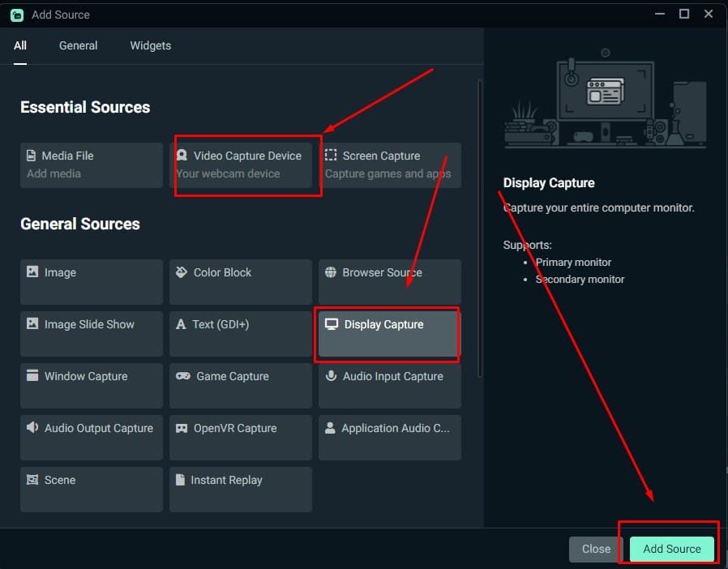Click the Audio Output Capture speaker icon
This screenshot has width=728, height=569.
pos(32,427)
